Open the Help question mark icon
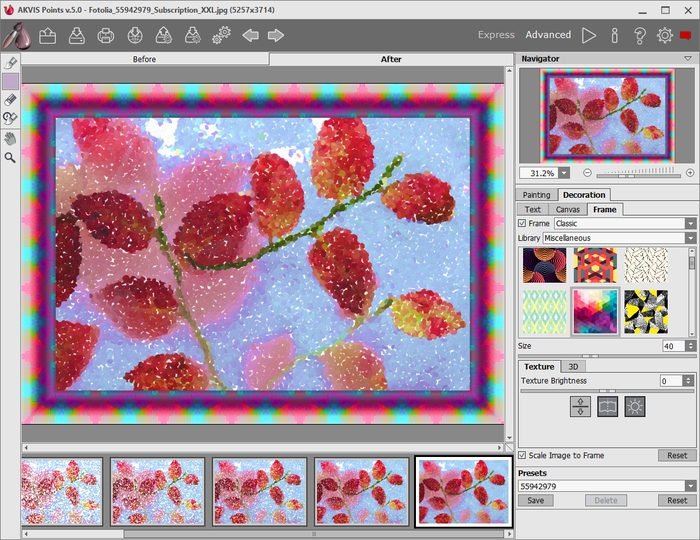Screen dimensions: 700x540 click(639, 35)
